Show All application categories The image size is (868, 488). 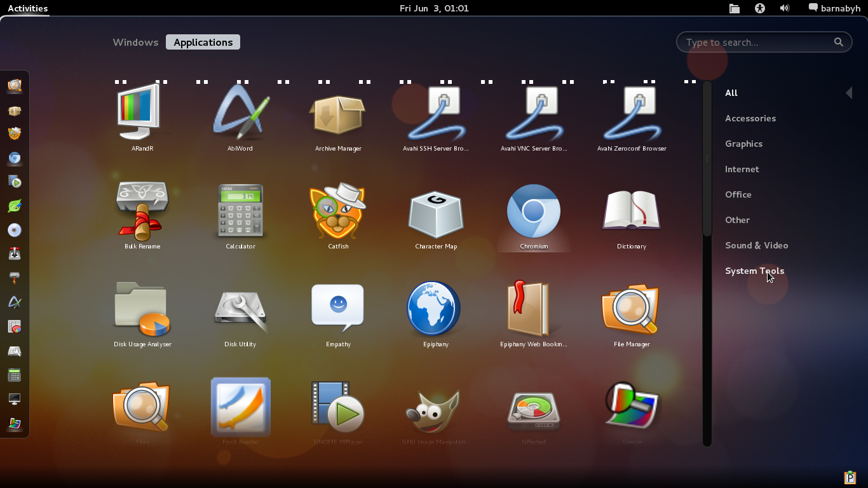coord(731,93)
